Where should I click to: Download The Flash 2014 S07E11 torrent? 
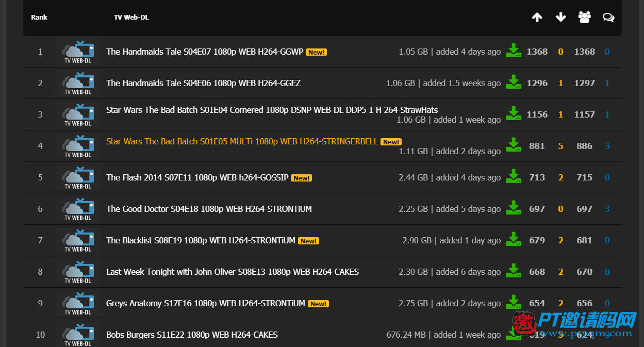point(513,176)
